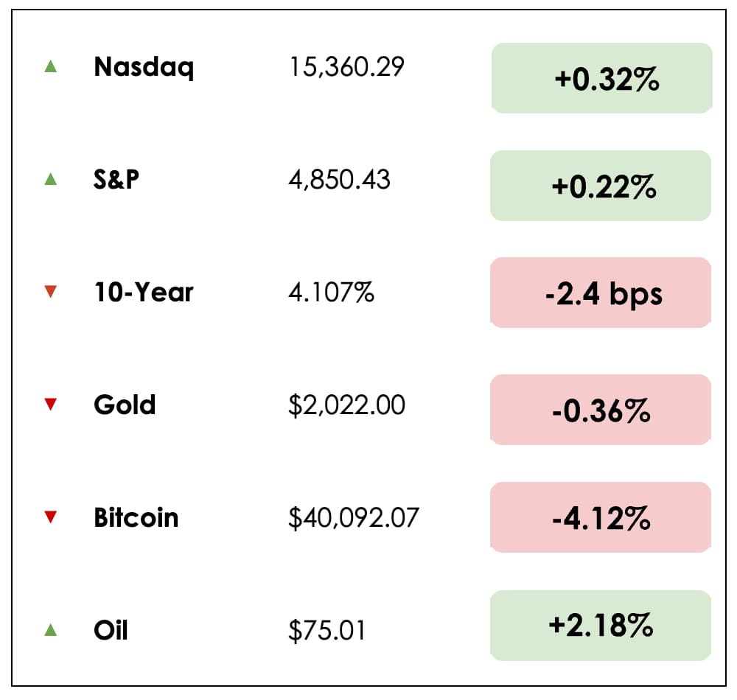This screenshot has width=737, height=700.
Task: Open the Gold label
Action: tap(125, 405)
